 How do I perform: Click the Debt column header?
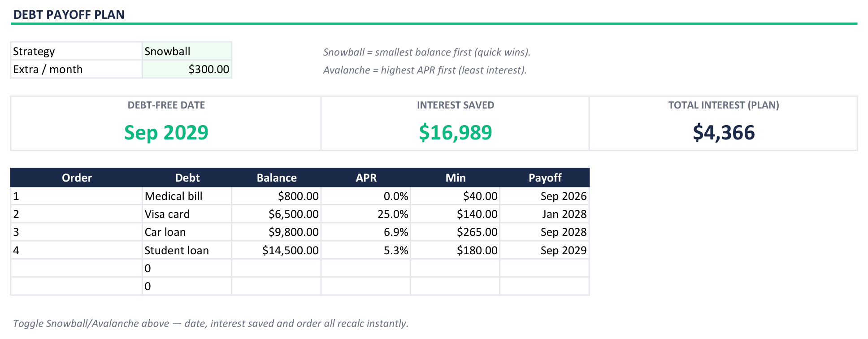187,178
